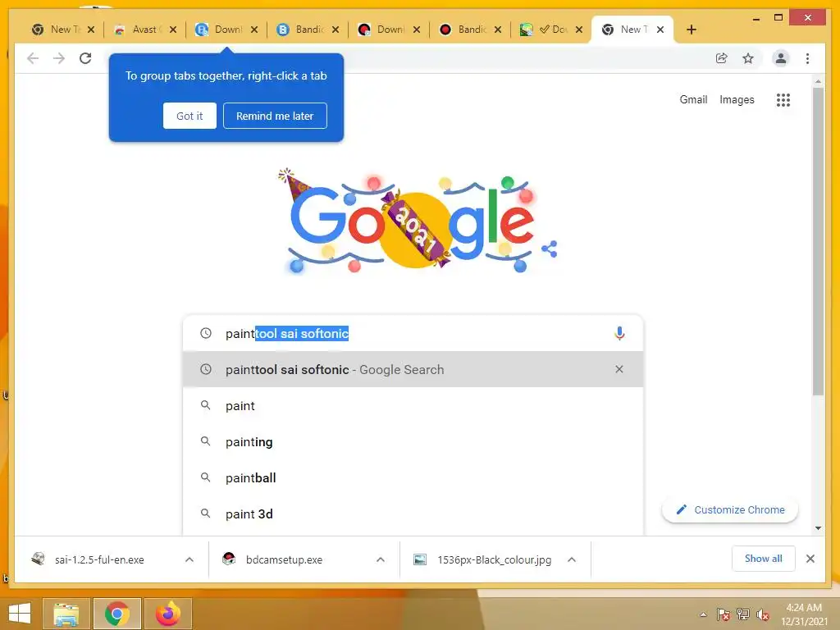
Task: Switch to Bandicam tab with blue B icon
Action: coord(300,30)
